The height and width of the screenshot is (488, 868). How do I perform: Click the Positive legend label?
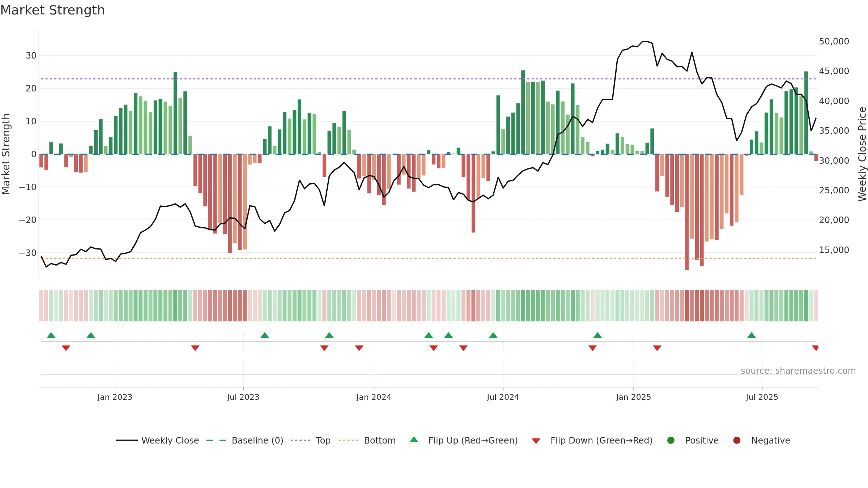point(702,440)
